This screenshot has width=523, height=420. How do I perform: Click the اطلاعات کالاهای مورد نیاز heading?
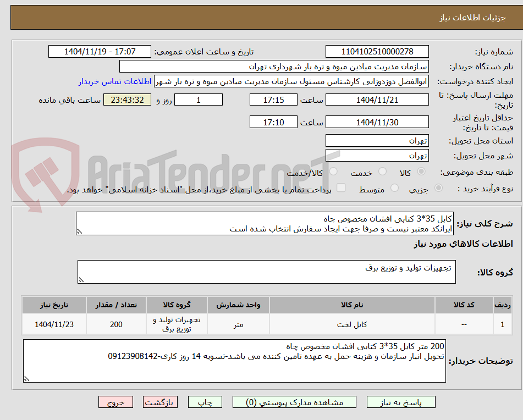point(463,244)
